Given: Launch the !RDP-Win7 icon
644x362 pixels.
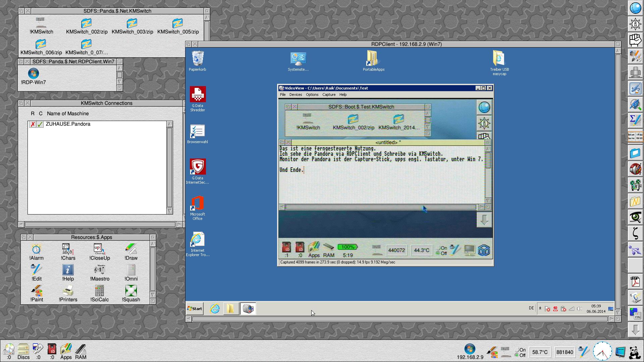Looking at the screenshot, I should point(33,74).
